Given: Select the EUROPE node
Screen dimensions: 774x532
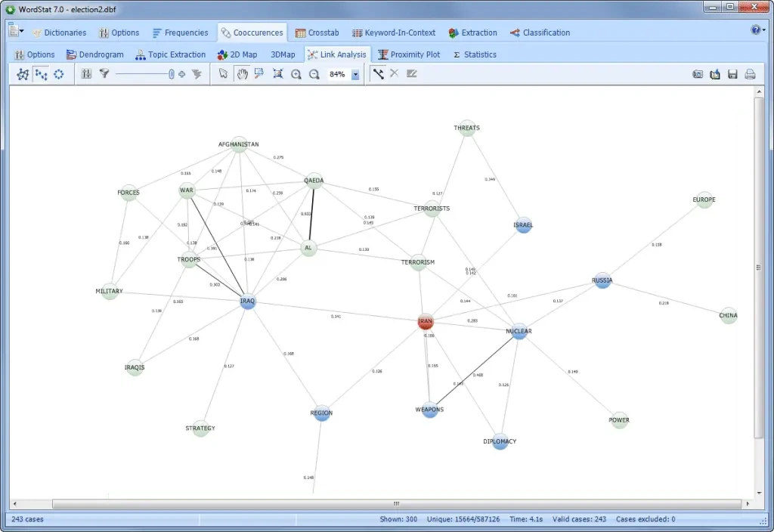Looking at the screenshot, I should pos(704,199).
